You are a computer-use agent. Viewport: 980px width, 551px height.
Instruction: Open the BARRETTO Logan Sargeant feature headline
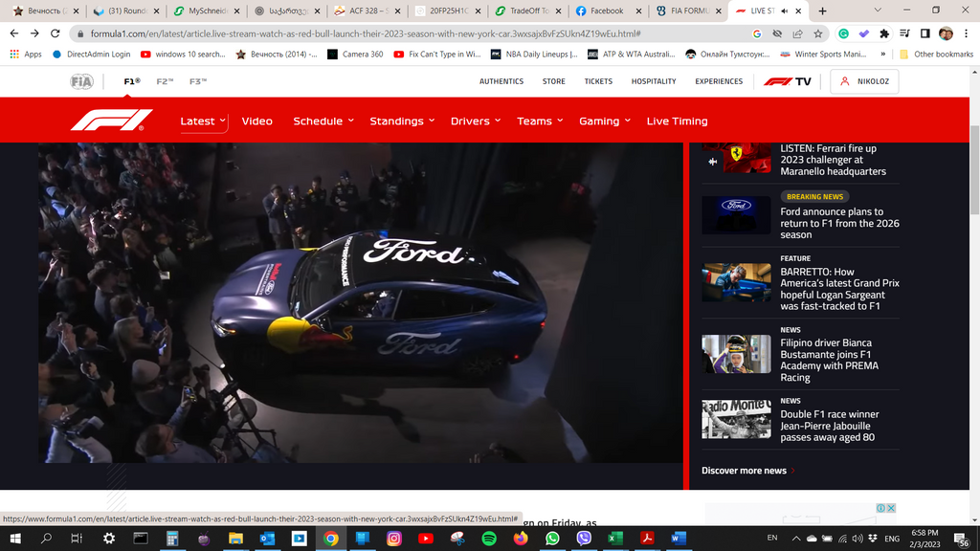pos(839,289)
